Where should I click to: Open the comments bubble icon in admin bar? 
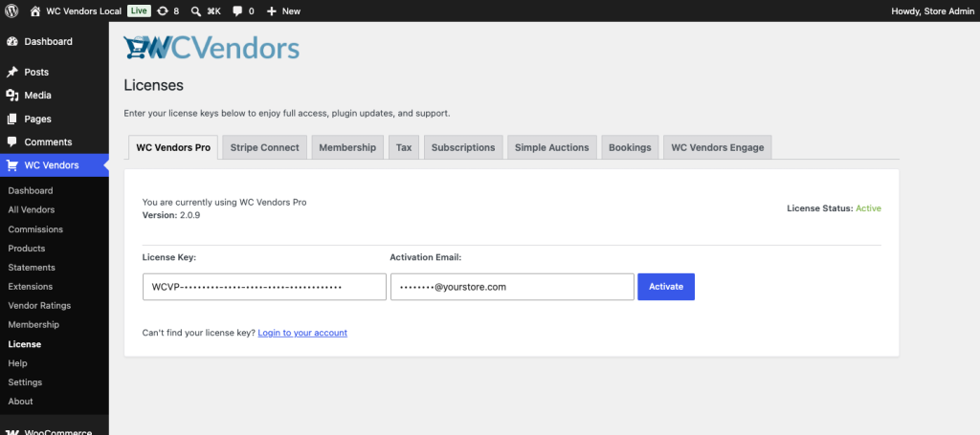pos(237,11)
